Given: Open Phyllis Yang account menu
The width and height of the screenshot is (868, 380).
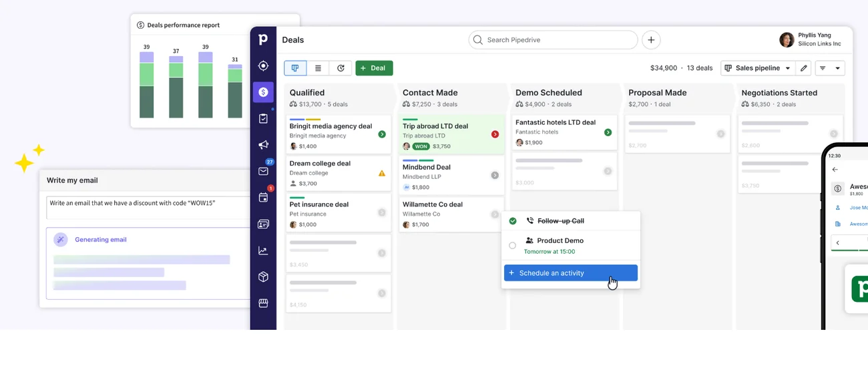Looking at the screenshot, I should tap(811, 40).
